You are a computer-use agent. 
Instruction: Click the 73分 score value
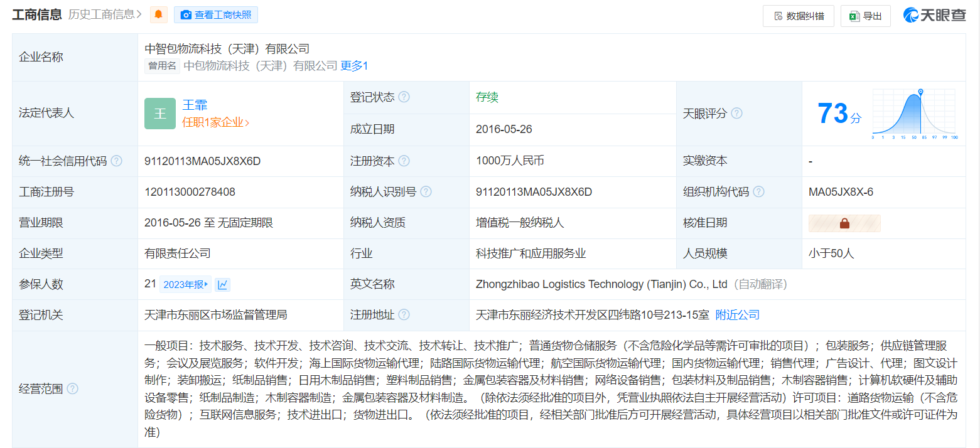839,114
